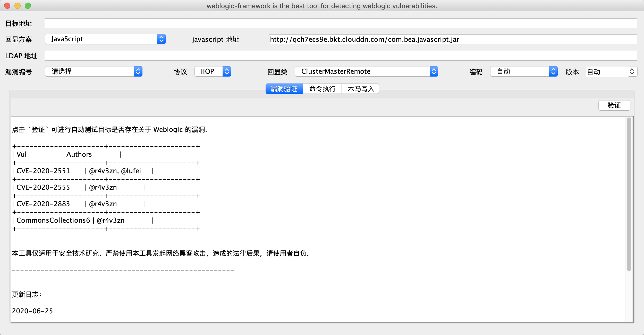Click the red close window button

(x=7, y=6)
